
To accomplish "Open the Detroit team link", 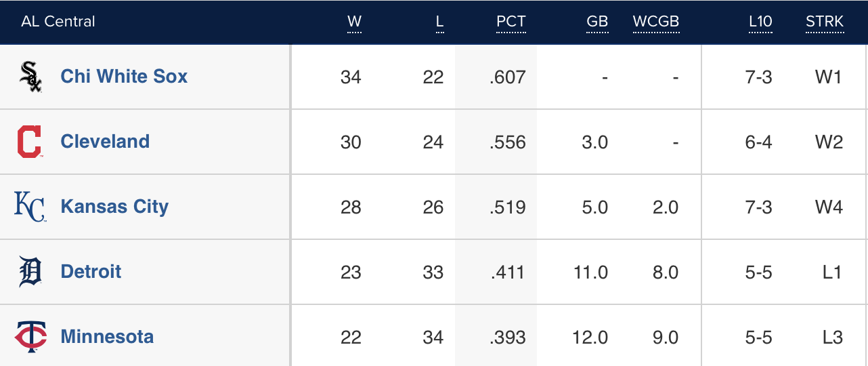I will [91, 272].
